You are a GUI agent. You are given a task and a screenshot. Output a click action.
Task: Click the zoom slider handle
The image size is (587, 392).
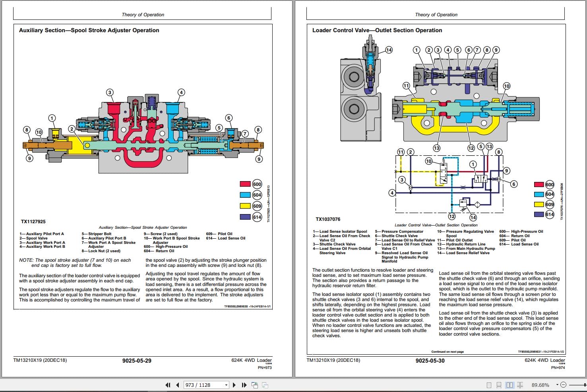point(585,385)
